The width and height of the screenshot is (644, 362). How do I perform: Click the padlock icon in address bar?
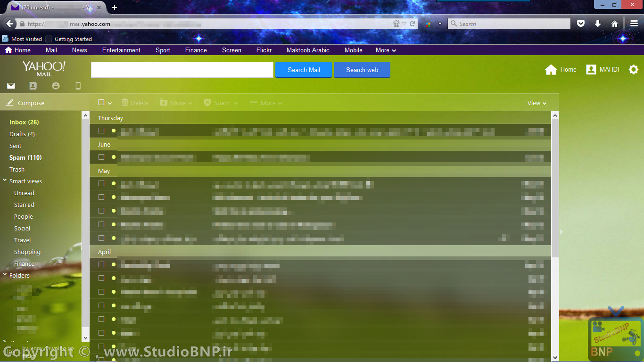coord(22,24)
